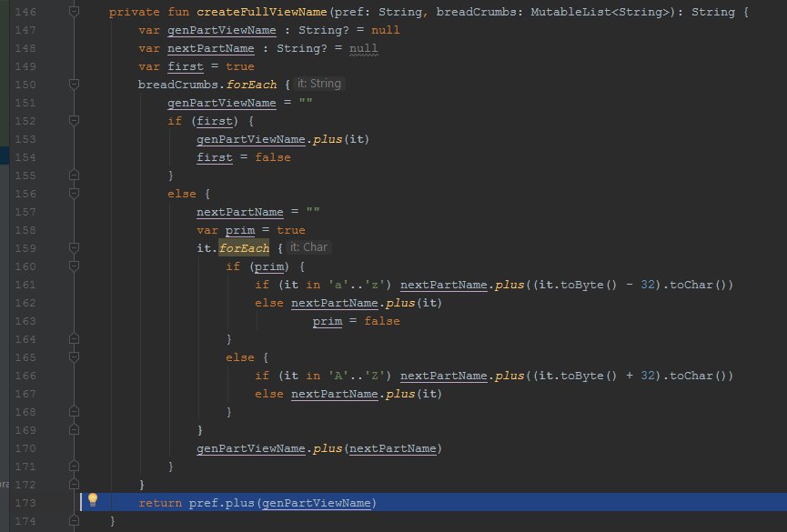The image size is (787, 532).
Task: Click line number 161 in the gutter
Action: [25, 285]
